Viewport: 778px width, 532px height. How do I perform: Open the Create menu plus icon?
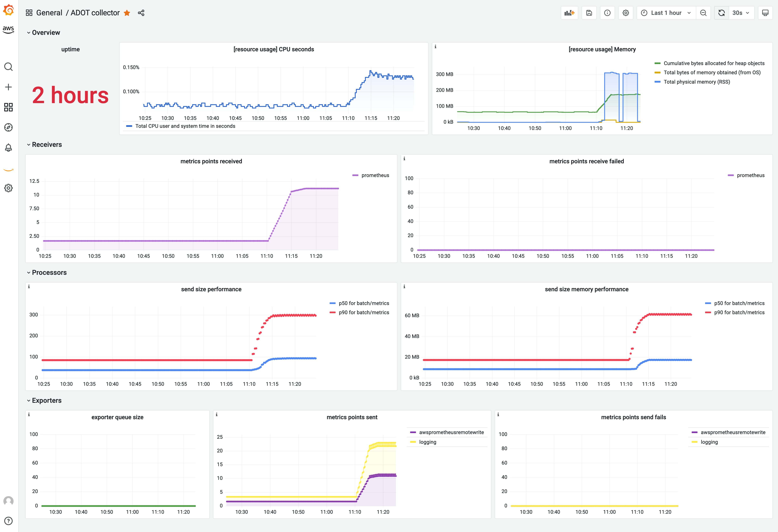[x=8, y=87]
